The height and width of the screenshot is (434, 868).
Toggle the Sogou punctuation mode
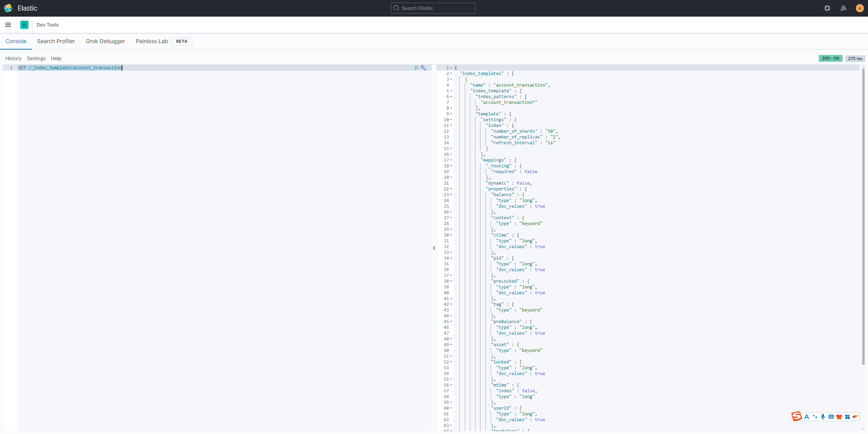click(815, 417)
